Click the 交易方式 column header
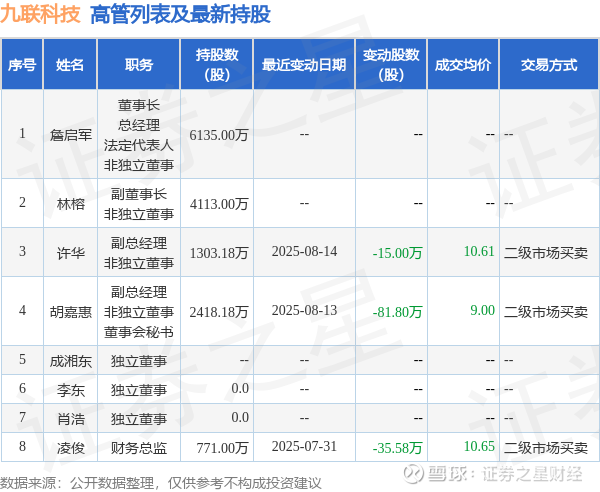The width and height of the screenshot is (600, 492). pyautogui.click(x=549, y=64)
